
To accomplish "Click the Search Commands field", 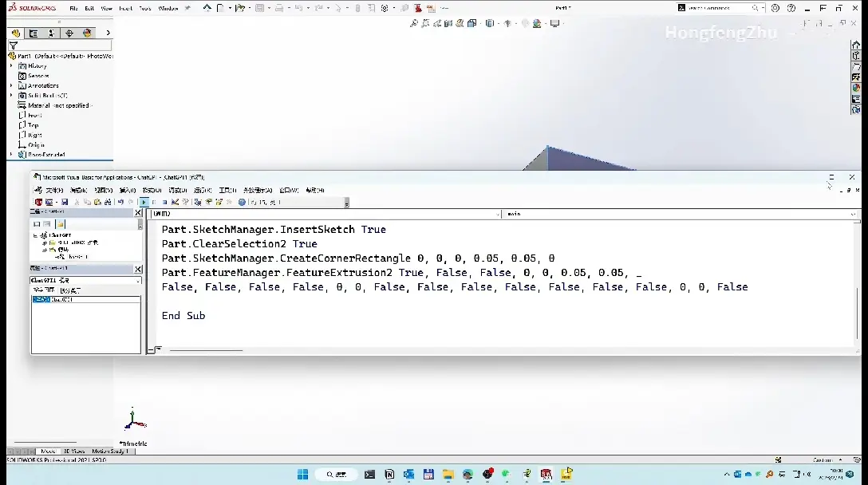I will coord(719,8).
